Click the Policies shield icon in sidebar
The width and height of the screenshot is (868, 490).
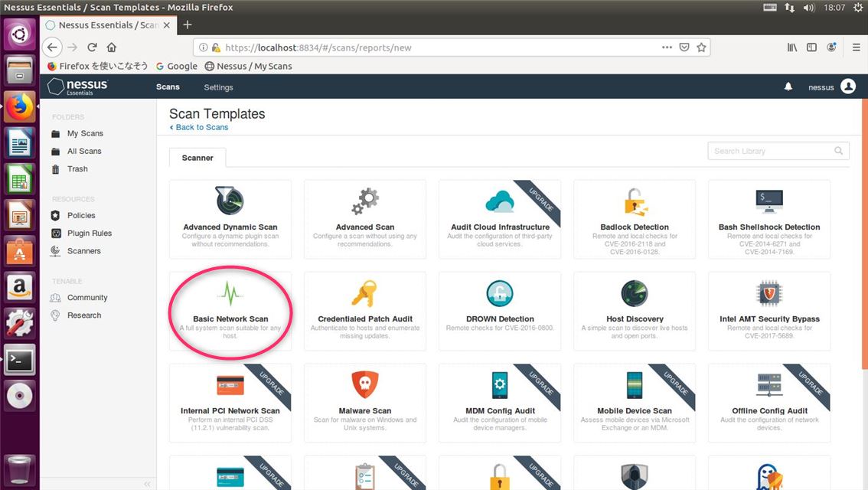[55, 215]
